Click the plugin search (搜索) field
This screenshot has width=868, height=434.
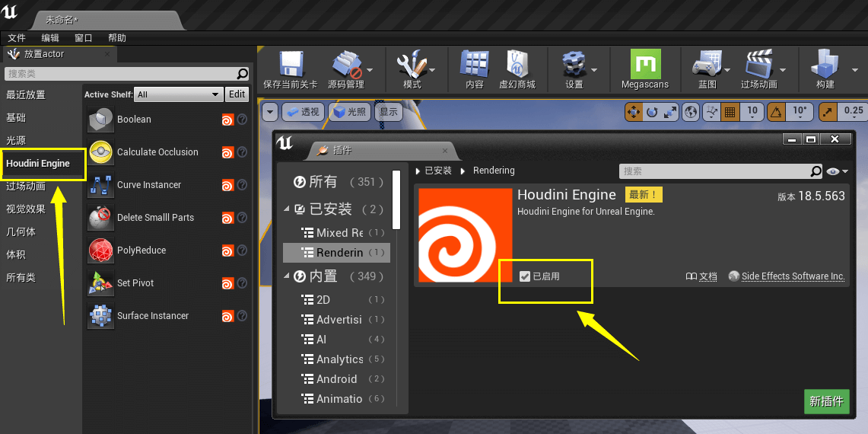(x=720, y=171)
